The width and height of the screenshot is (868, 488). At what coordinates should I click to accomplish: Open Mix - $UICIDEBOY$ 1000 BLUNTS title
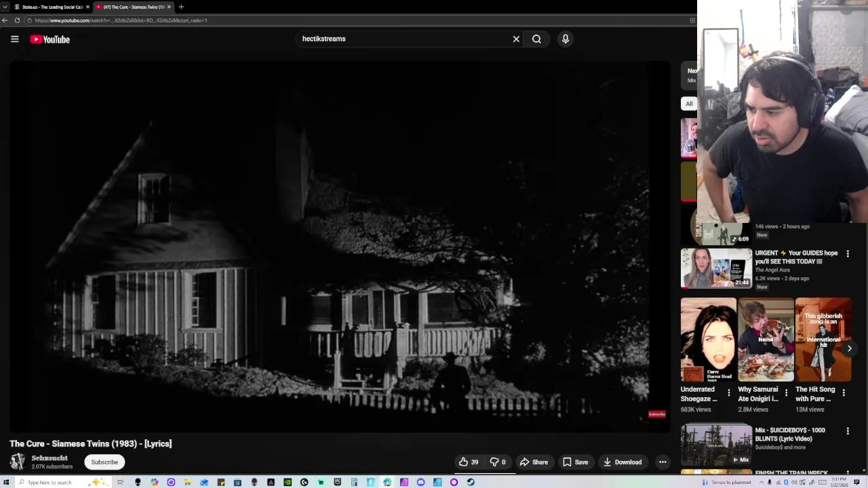coord(790,434)
